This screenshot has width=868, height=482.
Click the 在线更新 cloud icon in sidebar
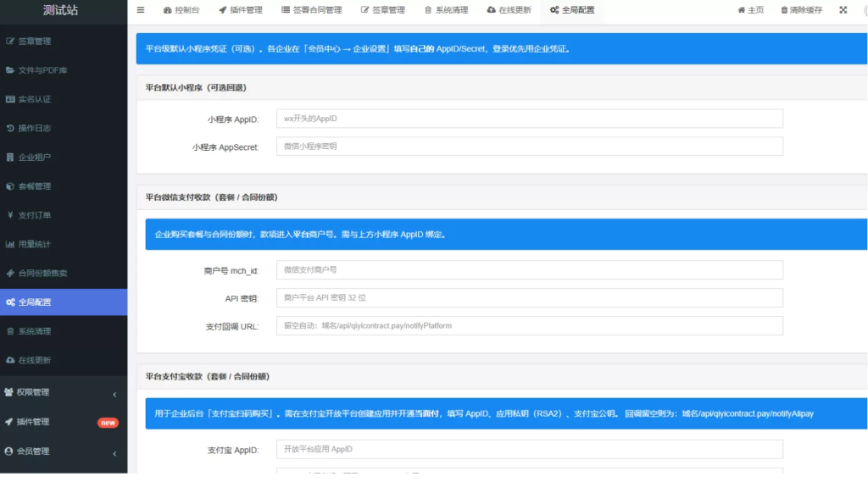(10, 360)
